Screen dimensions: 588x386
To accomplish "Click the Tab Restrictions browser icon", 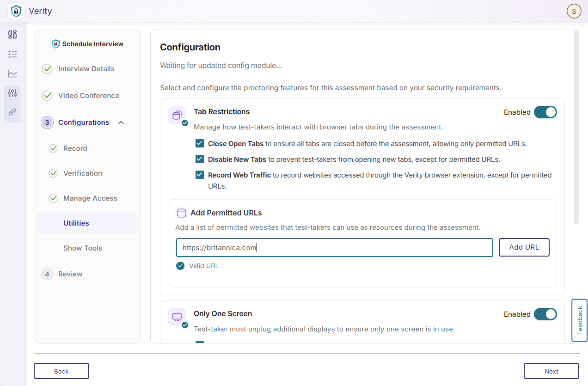I will [x=178, y=115].
